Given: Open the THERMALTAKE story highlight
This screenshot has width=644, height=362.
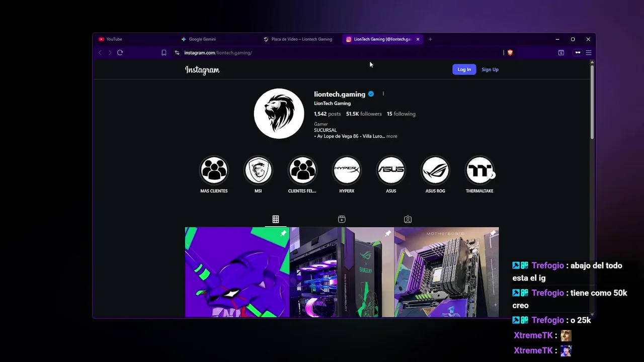Looking at the screenshot, I should tap(479, 170).
